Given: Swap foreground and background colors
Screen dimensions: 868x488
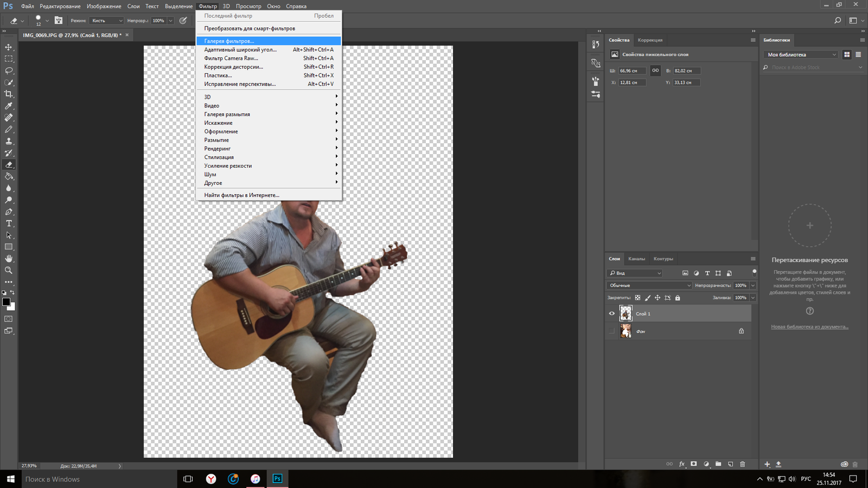Looking at the screenshot, I should (12, 292).
